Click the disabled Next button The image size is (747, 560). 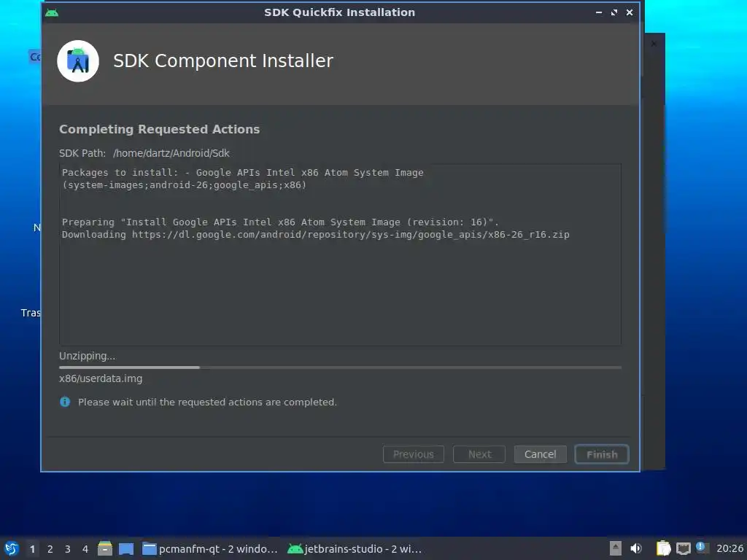479,454
